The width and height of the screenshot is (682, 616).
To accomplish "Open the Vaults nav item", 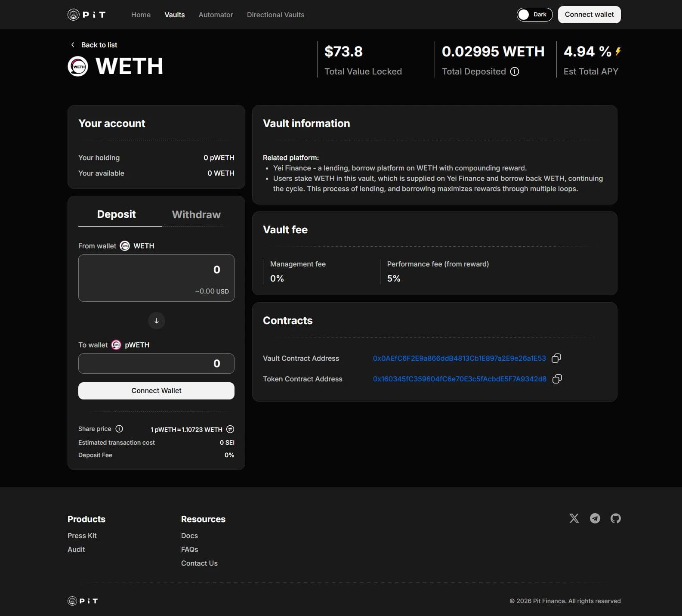I will (175, 15).
